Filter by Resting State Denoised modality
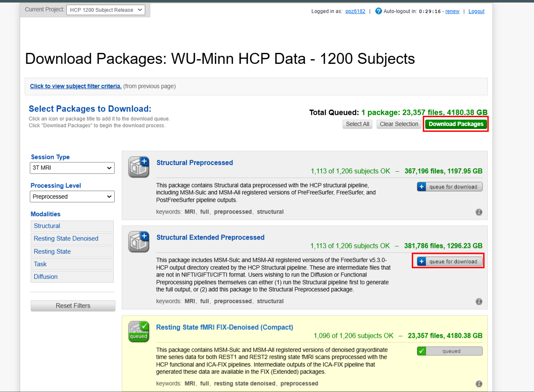The image size is (534, 392). (72, 238)
